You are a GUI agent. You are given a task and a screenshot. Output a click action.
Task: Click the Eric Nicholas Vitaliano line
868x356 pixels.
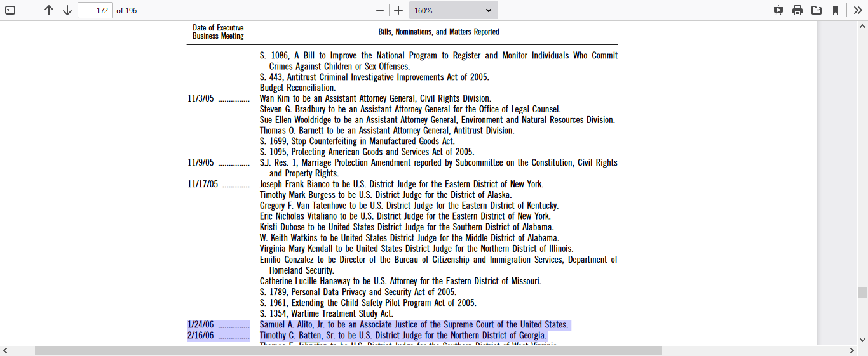405,216
